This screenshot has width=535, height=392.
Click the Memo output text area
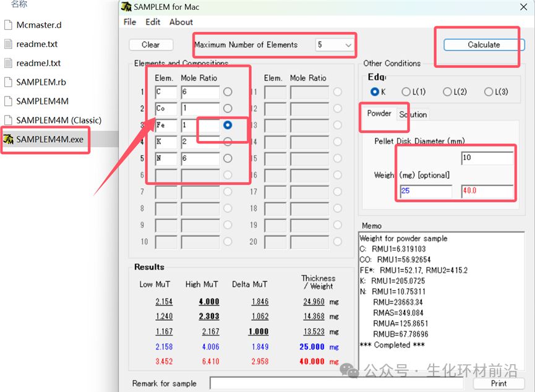tap(441, 302)
